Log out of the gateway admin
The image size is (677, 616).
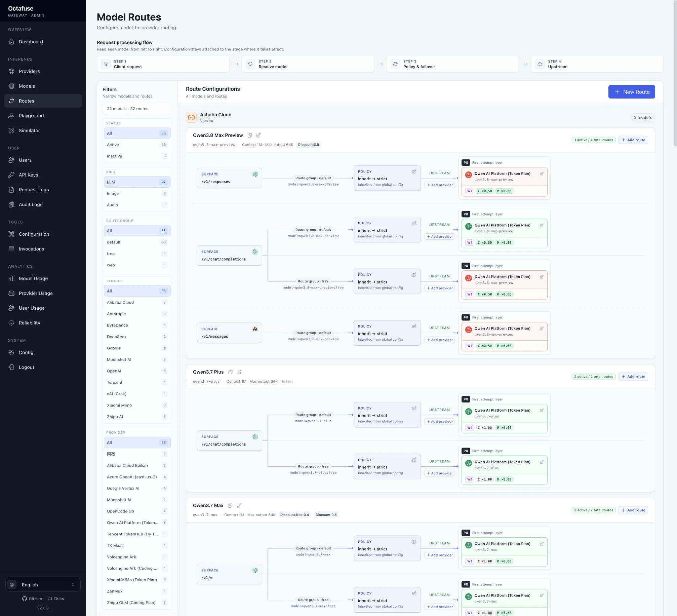click(43, 367)
